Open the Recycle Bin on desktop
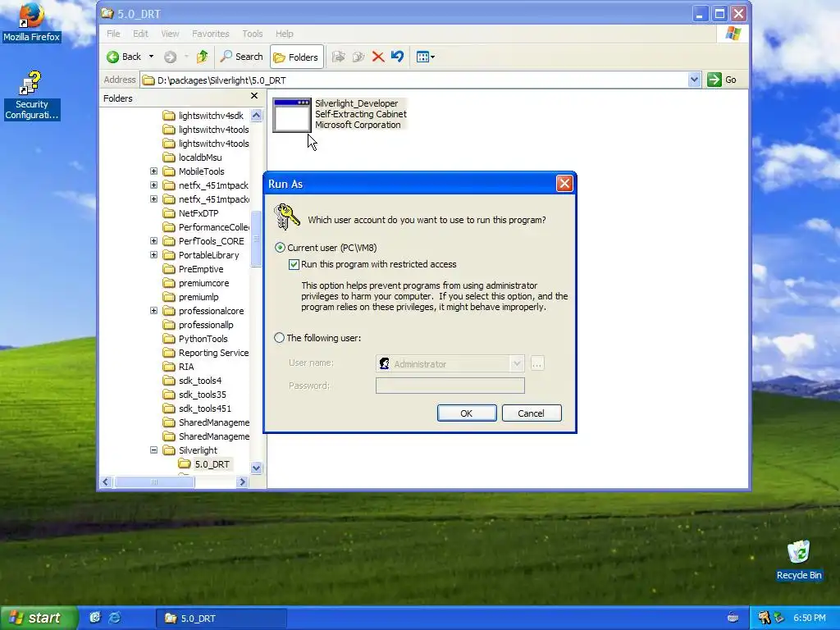Image resolution: width=840 pixels, height=630 pixels. (x=799, y=560)
